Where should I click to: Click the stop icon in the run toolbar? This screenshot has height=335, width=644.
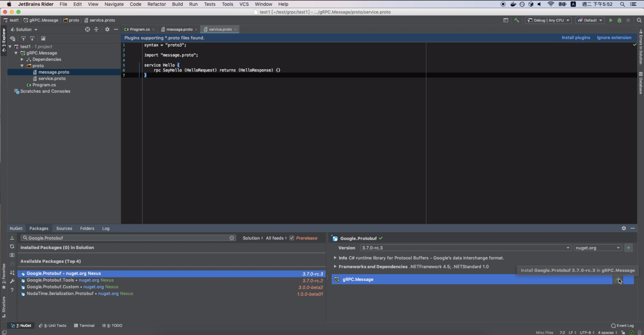[628, 20]
